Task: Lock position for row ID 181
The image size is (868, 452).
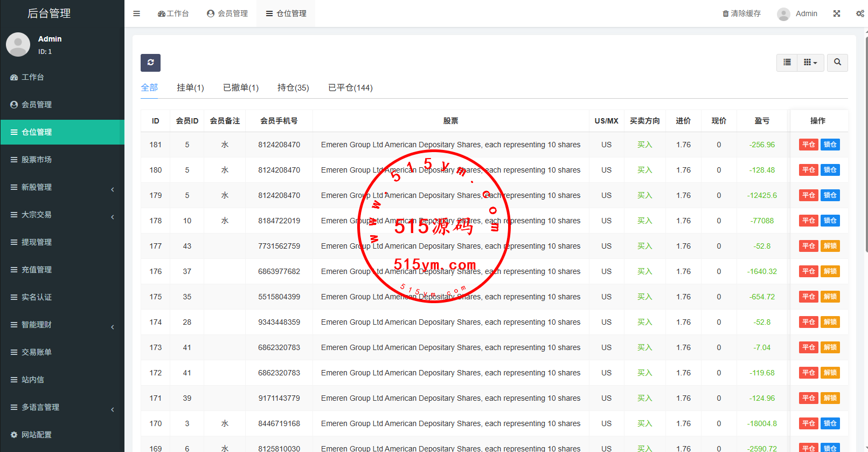Action: [830, 145]
